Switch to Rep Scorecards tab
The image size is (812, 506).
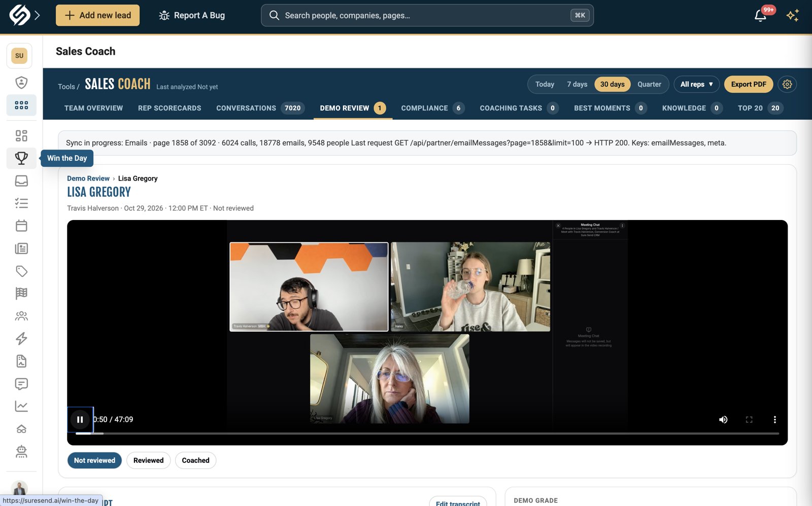(170, 108)
